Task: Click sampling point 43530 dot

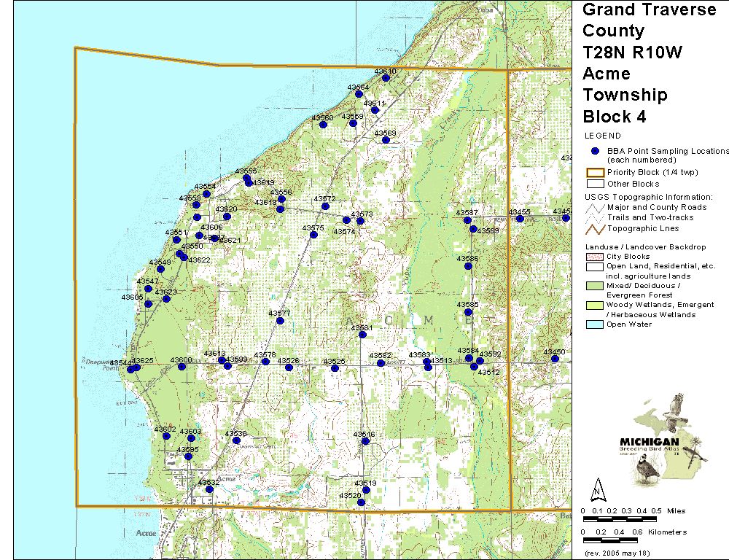Action: (x=235, y=440)
